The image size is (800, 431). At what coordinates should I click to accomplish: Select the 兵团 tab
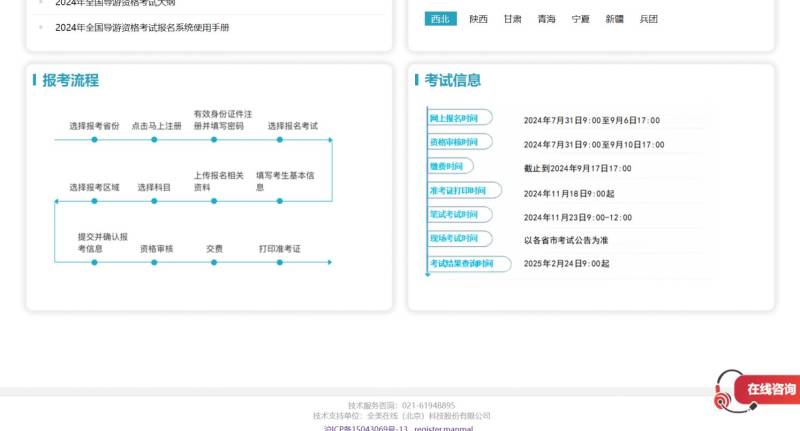pyautogui.click(x=648, y=19)
